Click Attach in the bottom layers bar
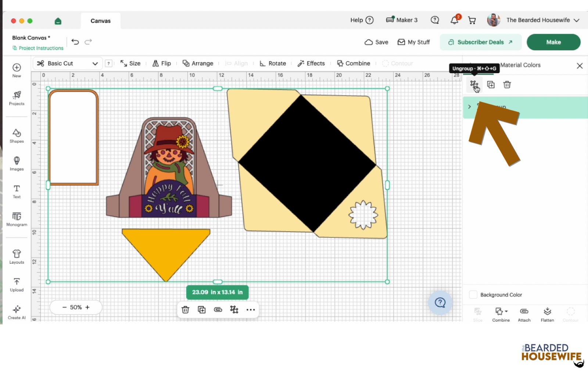Viewport: 588px width, 374px height. coord(524,314)
